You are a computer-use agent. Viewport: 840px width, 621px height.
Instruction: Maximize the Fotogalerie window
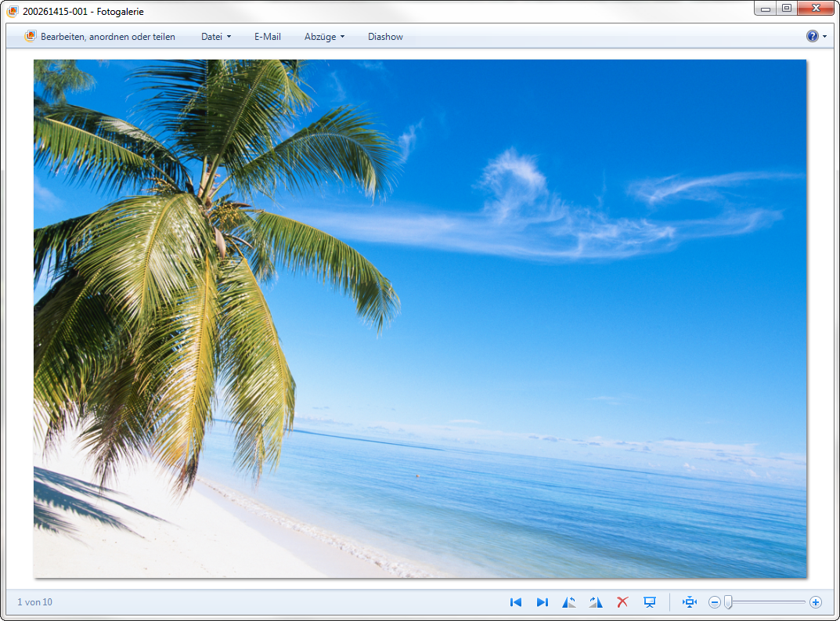[x=786, y=9]
